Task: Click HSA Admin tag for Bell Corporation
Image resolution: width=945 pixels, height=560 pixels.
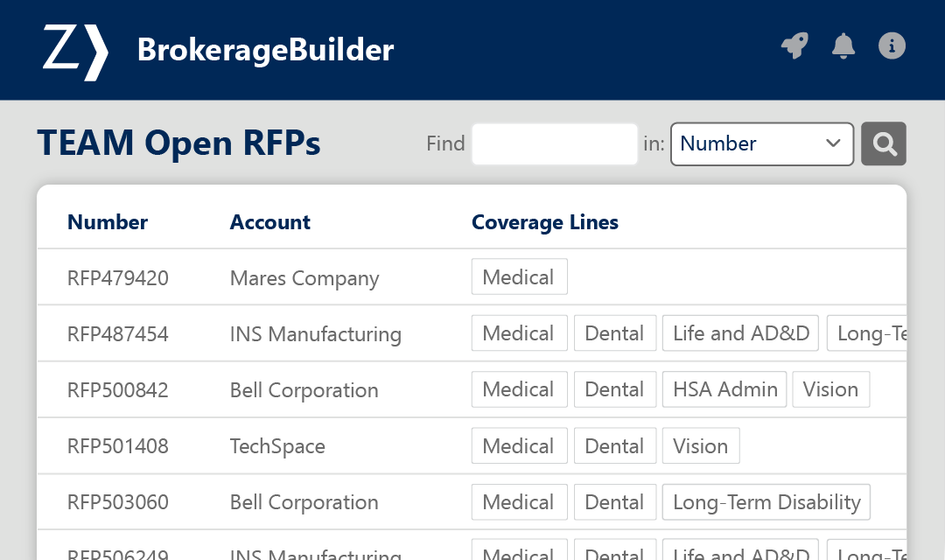Action: [724, 389]
